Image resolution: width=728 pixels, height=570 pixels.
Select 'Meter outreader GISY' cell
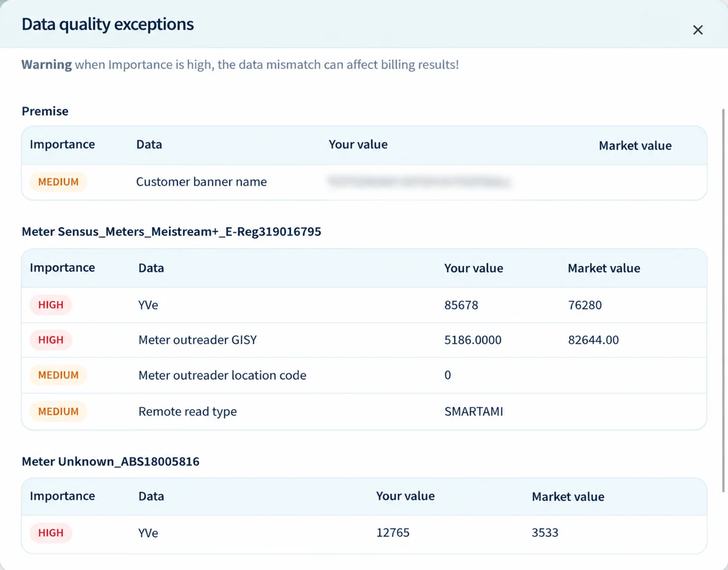point(197,340)
